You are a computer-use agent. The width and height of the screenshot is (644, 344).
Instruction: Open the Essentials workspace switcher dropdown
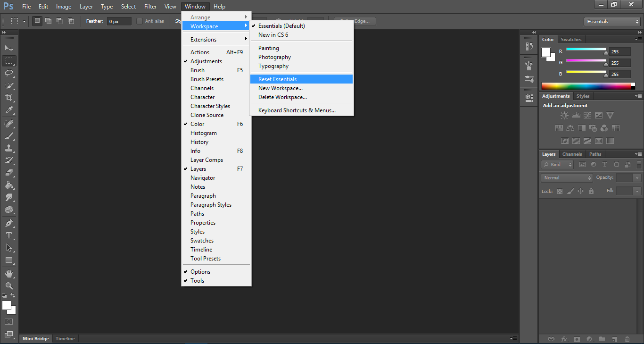tap(611, 22)
